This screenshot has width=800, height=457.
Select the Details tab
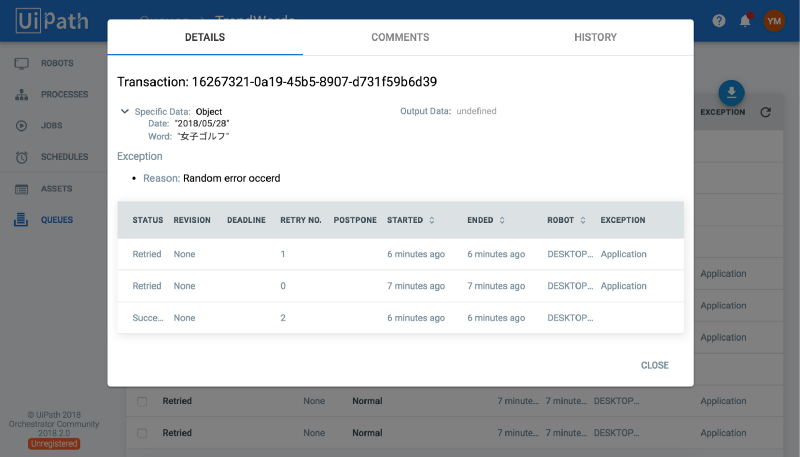[205, 37]
